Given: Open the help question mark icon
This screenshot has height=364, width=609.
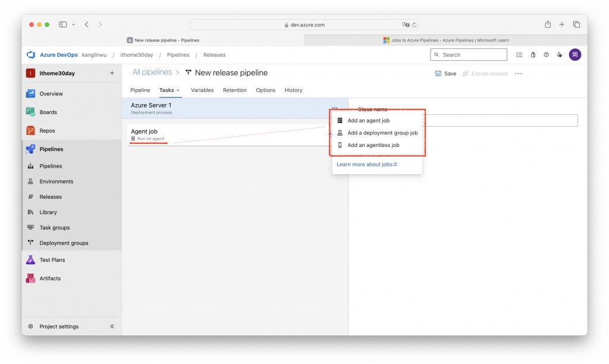Looking at the screenshot, I should pos(546,55).
